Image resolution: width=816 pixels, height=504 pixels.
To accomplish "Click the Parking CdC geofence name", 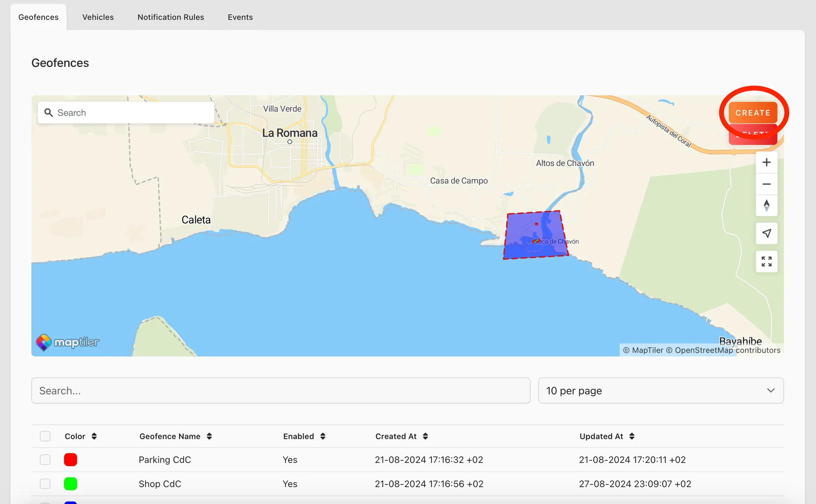I will [165, 460].
